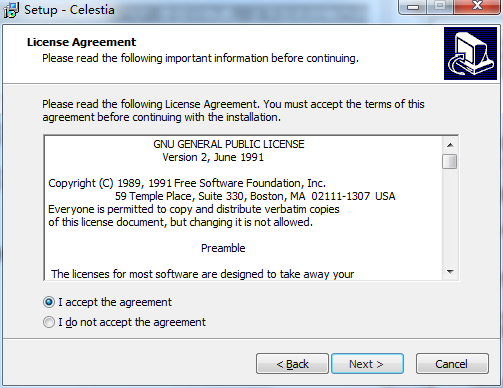This screenshot has width=503, height=388.
Task: Continue with the Next button
Action: [367, 364]
